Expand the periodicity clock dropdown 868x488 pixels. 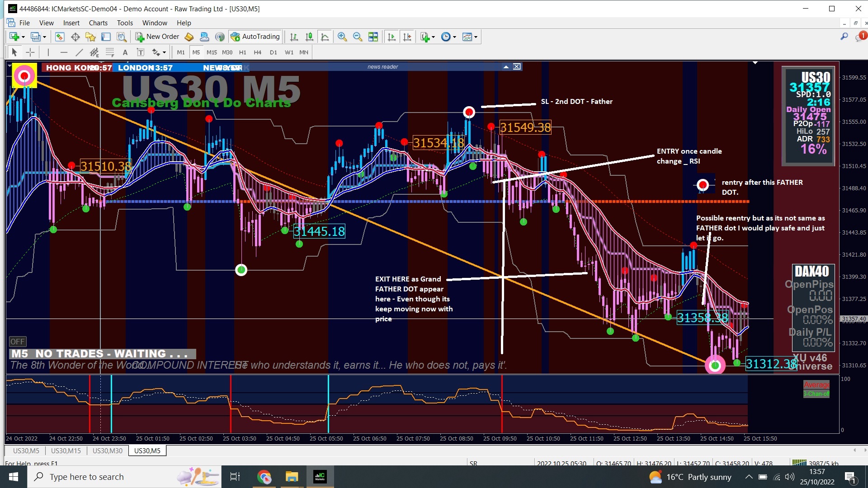[x=454, y=37]
